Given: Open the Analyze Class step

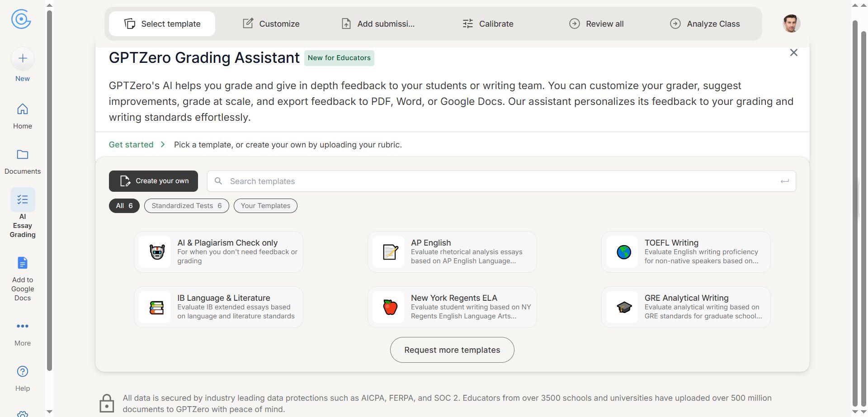Looking at the screenshot, I should [705, 24].
